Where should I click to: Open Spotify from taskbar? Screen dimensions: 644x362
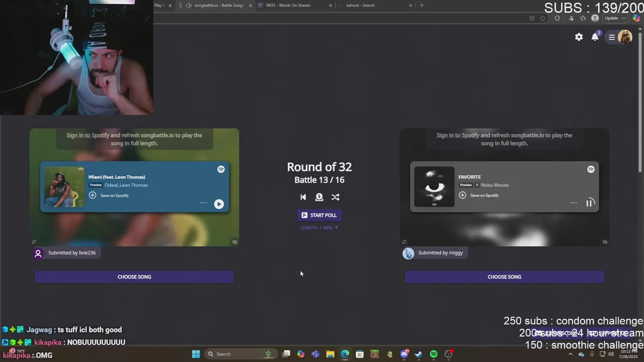[434, 354]
